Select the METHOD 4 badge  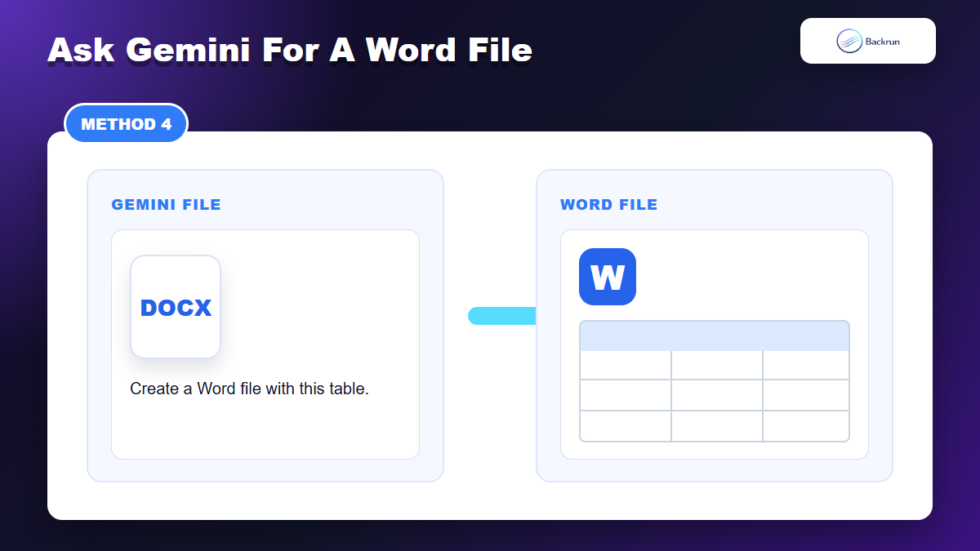tap(127, 124)
